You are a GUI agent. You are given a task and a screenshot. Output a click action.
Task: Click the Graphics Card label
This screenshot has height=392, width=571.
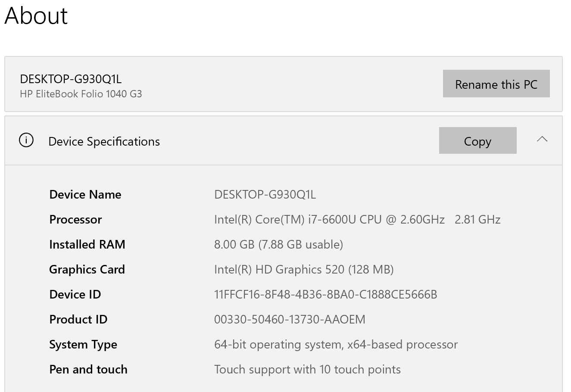click(87, 269)
